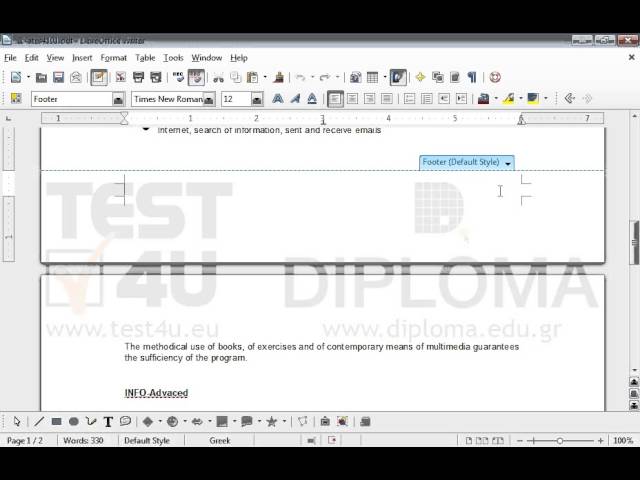Image resolution: width=640 pixels, height=480 pixels.
Task: Toggle Numbering On/Off
Action: [x=409, y=99]
